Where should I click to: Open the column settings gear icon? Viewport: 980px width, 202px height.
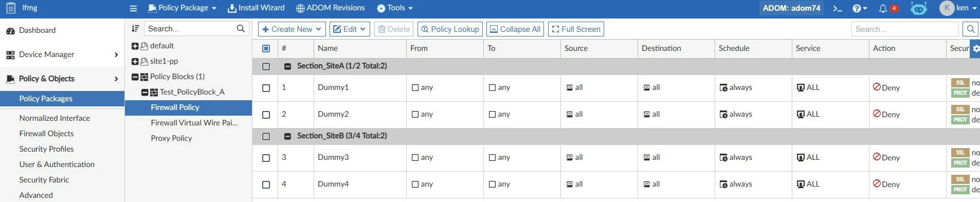(975, 48)
